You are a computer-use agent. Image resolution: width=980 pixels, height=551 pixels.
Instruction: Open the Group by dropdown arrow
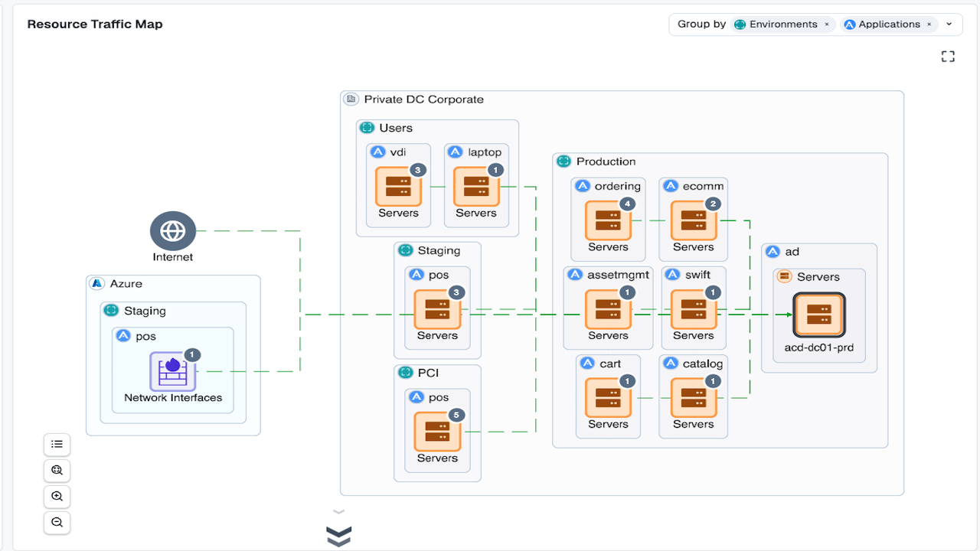[949, 24]
